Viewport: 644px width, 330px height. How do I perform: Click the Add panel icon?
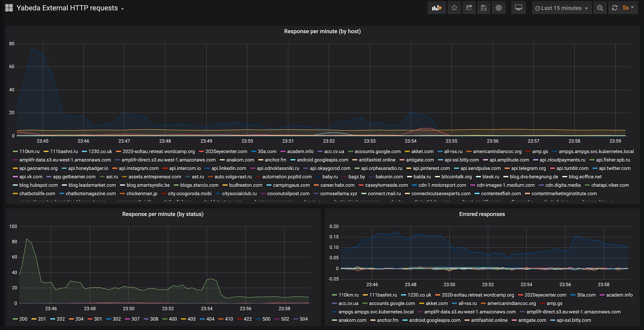click(x=437, y=8)
